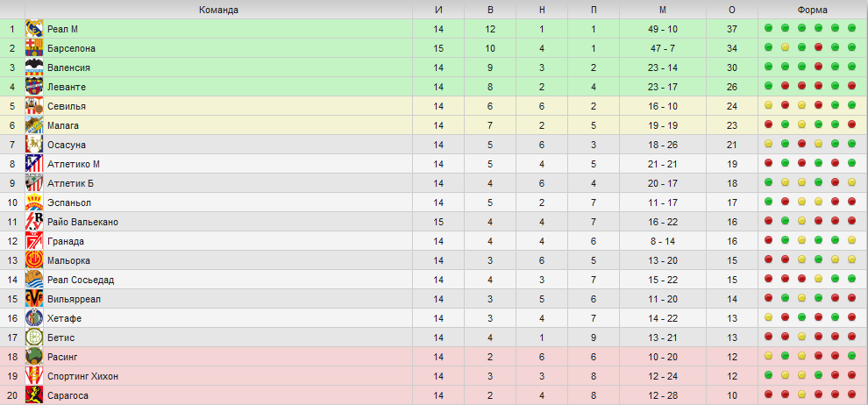Click the Barcelona club crest
Viewport: 868px width, 405px height.
[34, 48]
